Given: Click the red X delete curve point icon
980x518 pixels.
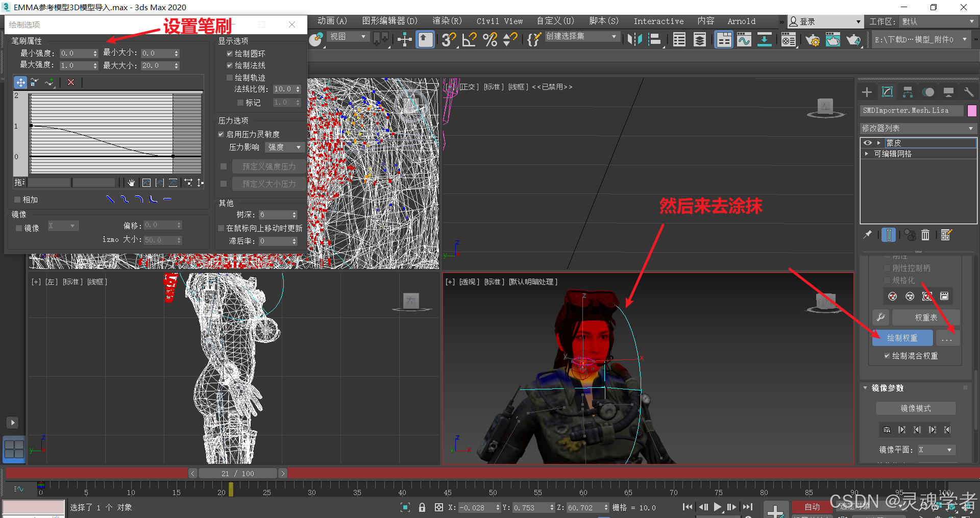Looking at the screenshot, I should pyautogui.click(x=71, y=82).
